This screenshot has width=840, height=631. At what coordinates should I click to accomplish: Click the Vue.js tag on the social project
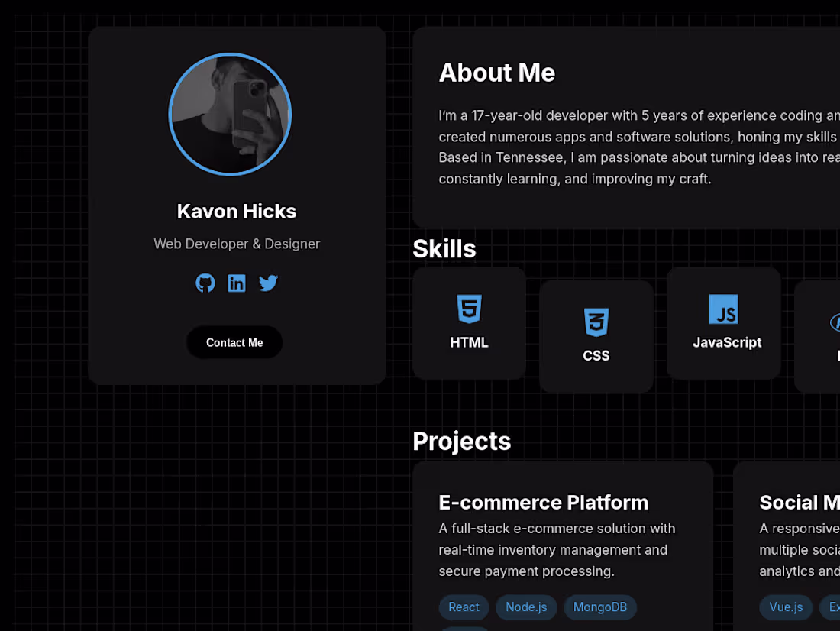tap(786, 607)
